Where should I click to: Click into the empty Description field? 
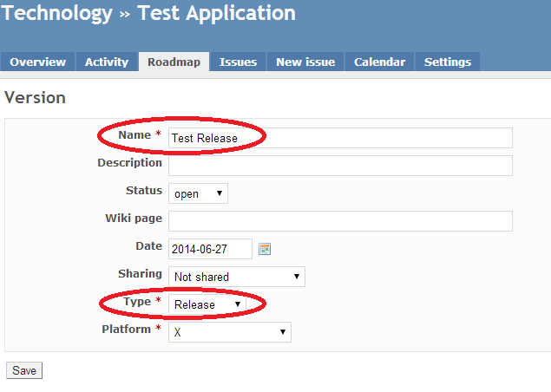[x=340, y=166]
